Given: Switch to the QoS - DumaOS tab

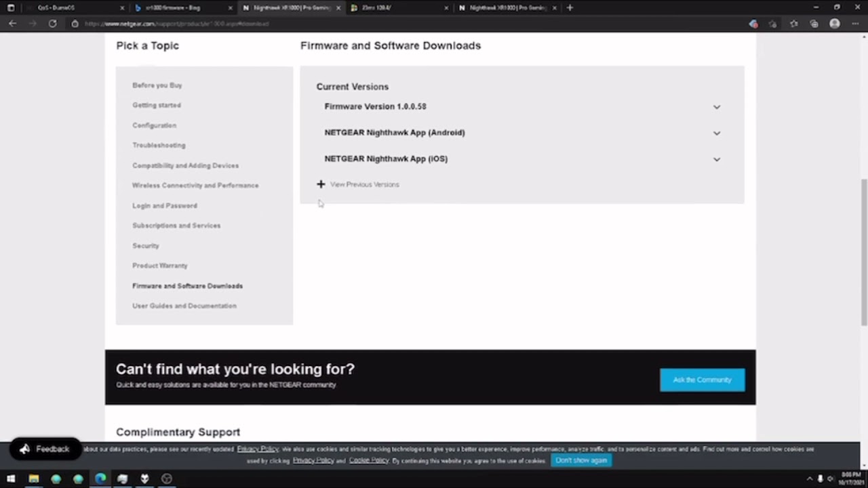Looking at the screenshot, I should point(75,8).
